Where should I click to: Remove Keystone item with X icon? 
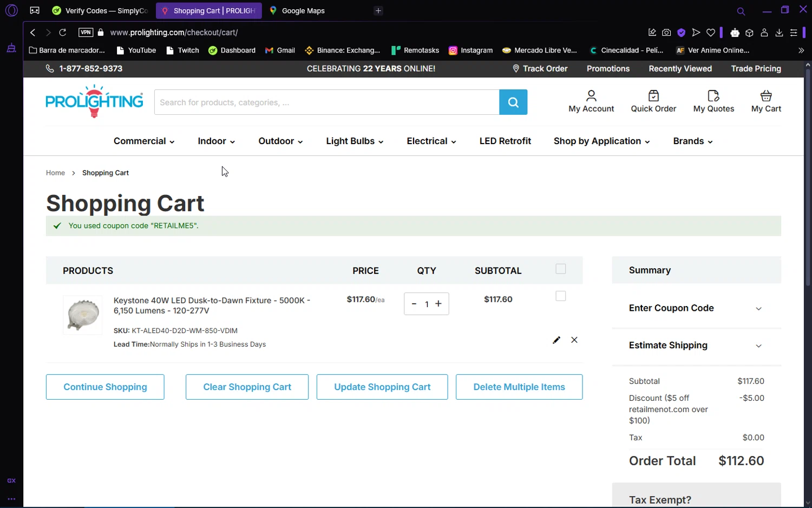click(574, 340)
